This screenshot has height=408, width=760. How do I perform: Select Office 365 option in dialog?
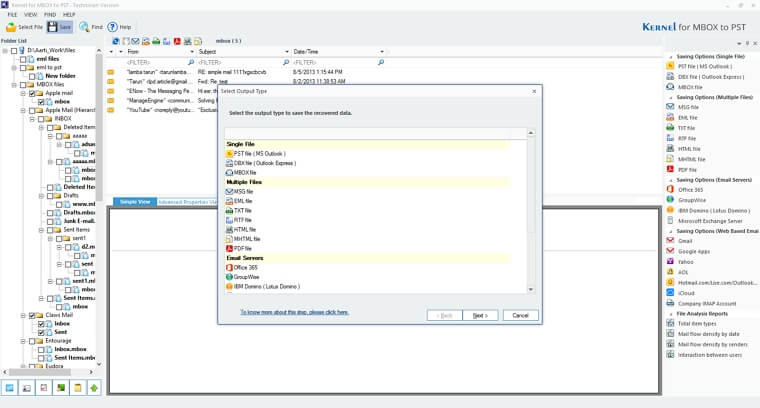coord(242,267)
